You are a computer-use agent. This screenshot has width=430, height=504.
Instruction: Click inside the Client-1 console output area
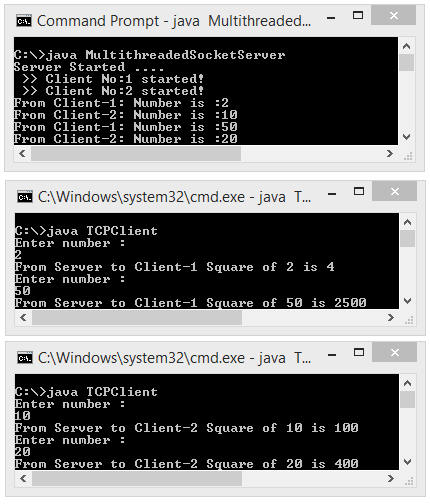207,261
